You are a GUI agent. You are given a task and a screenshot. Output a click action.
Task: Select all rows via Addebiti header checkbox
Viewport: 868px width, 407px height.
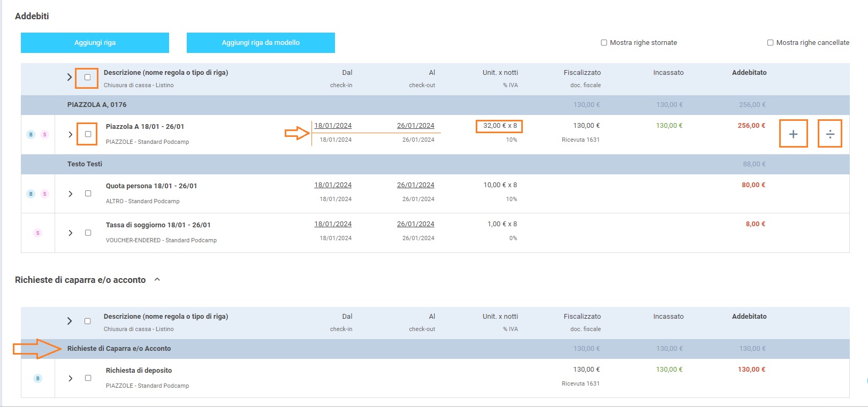(x=87, y=78)
